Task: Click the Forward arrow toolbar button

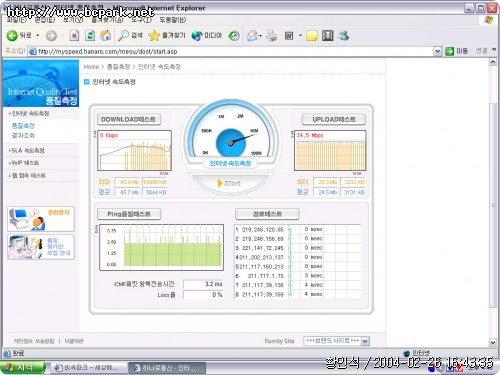Action: [x=51, y=36]
